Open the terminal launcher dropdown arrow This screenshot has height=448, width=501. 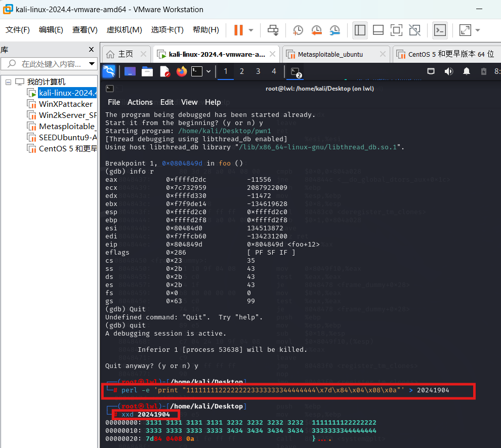[208, 71]
